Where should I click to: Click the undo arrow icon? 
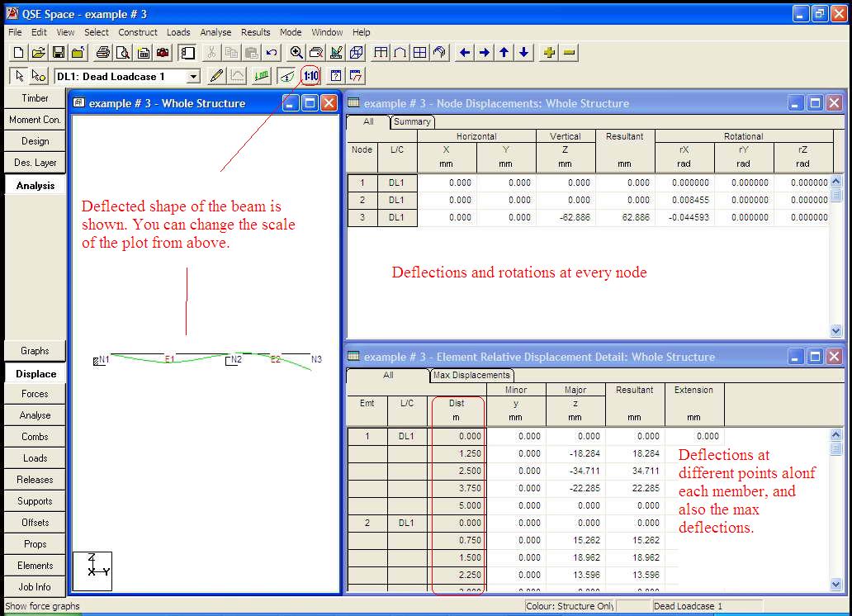point(271,53)
